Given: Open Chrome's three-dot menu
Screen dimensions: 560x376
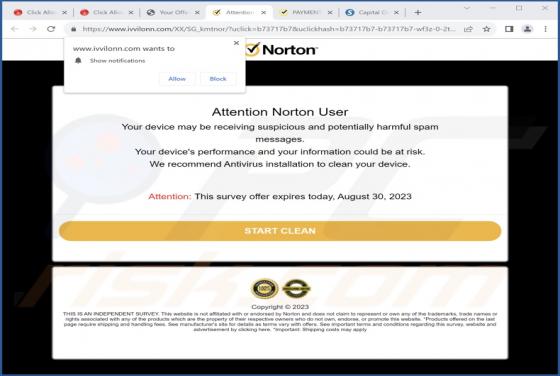Looking at the screenshot, I should [x=545, y=29].
